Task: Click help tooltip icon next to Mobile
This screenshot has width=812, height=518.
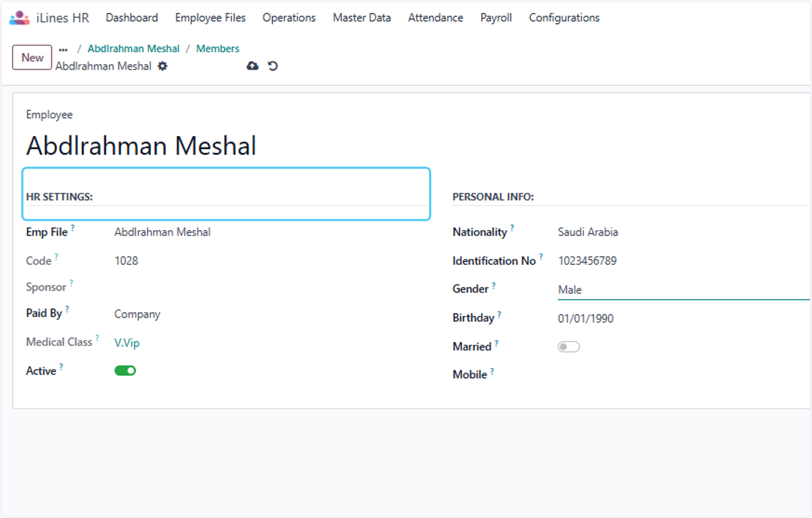Action: [492, 371]
